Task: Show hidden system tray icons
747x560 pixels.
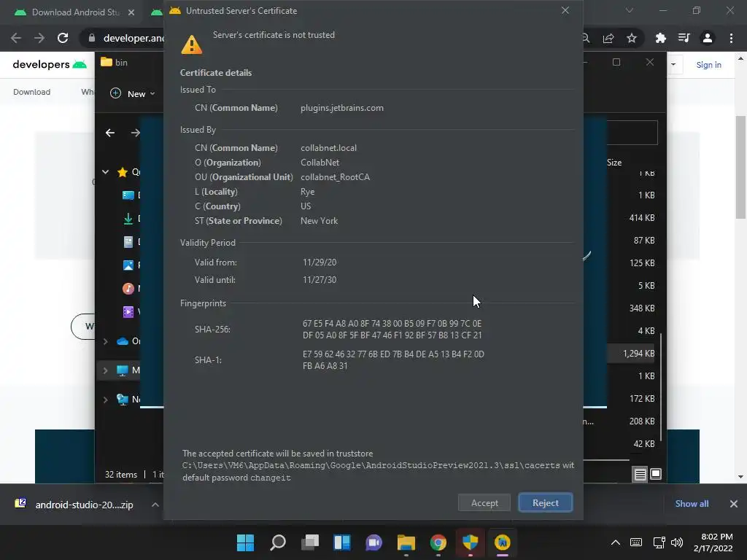Action: point(616,542)
